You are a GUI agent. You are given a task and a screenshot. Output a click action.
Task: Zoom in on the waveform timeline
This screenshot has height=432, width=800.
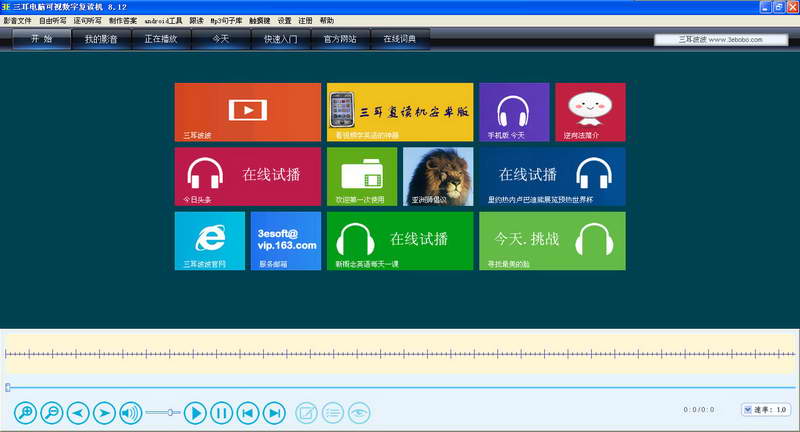(x=26, y=413)
